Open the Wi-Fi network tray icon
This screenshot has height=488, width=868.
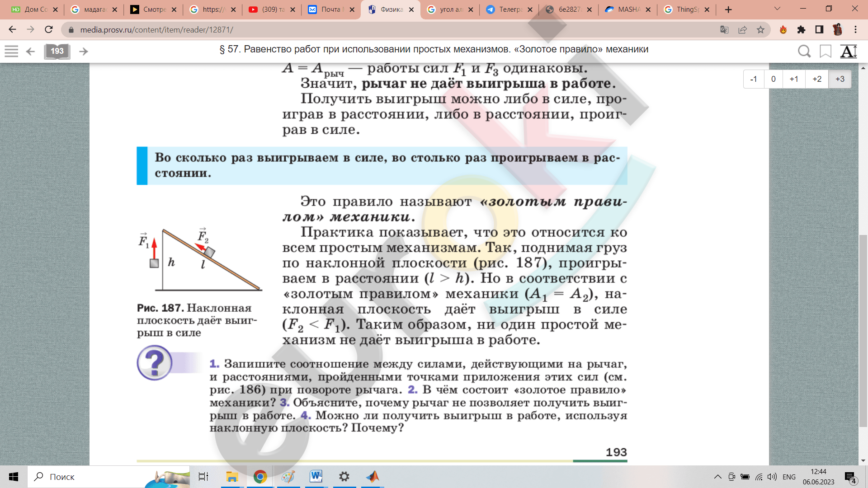[759, 477]
